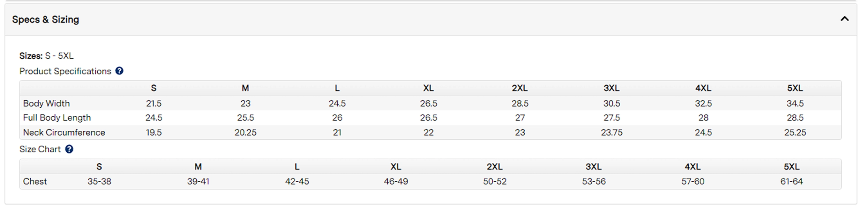Select Chest row label in size chart
This screenshot has height=209, width=868.
35,181
